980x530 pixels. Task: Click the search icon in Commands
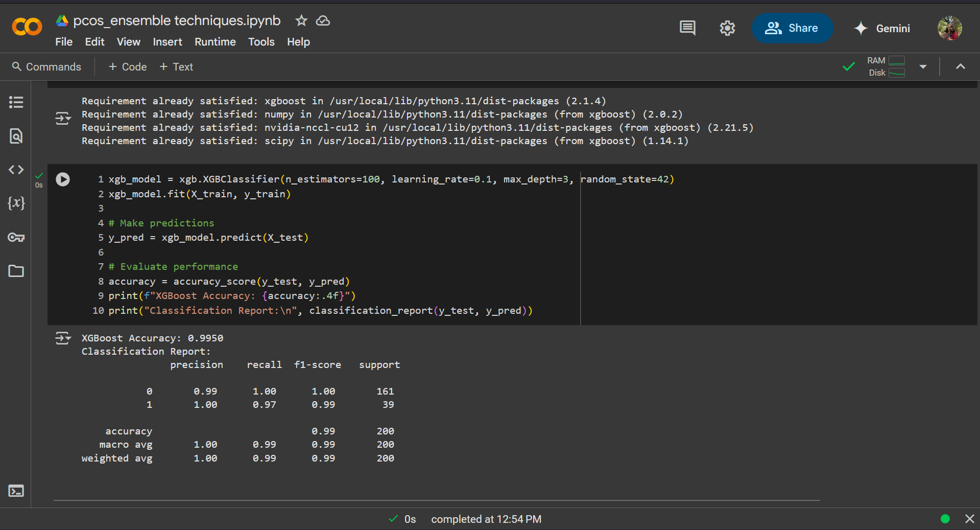[x=17, y=66]
